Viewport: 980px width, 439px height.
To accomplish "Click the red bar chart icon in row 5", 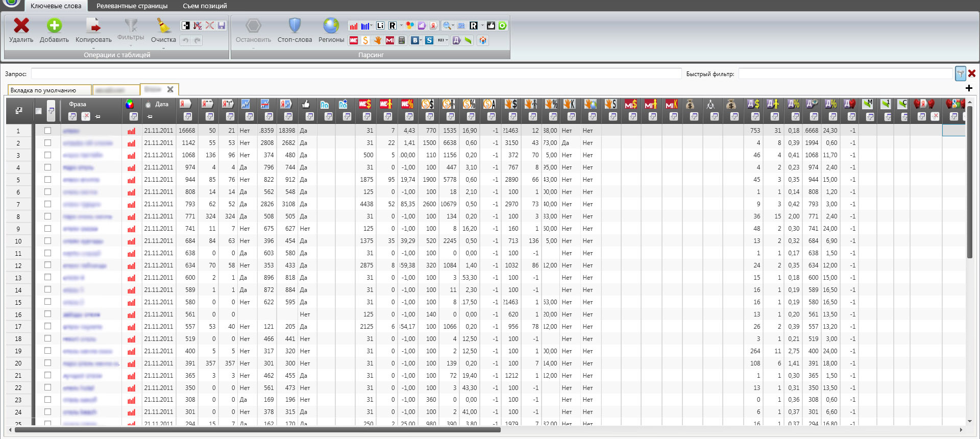I will tap(132, 180).
